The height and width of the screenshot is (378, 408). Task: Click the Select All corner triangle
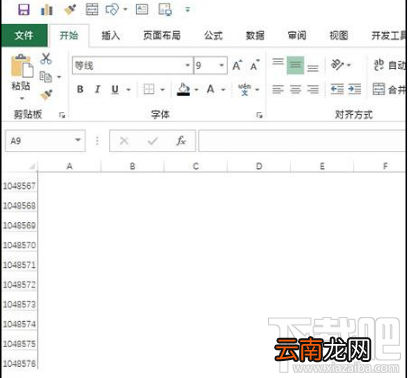32,166
